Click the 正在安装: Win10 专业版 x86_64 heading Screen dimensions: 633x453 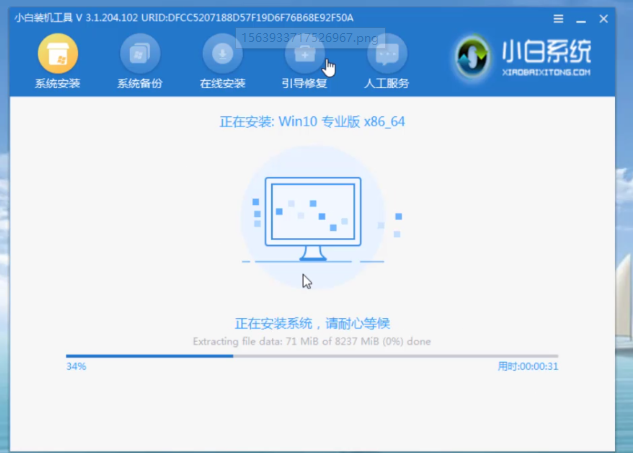(x=312, y=122)
